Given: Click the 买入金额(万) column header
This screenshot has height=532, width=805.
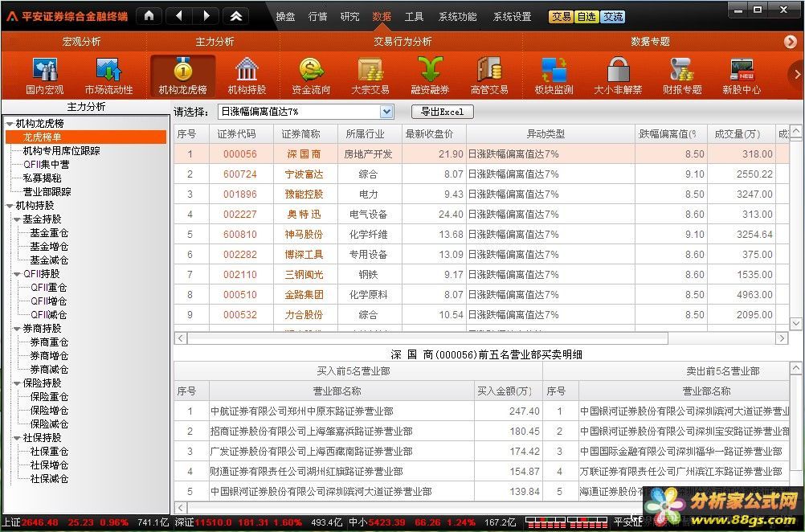Looking at the screenshot, I should point(508,391).
